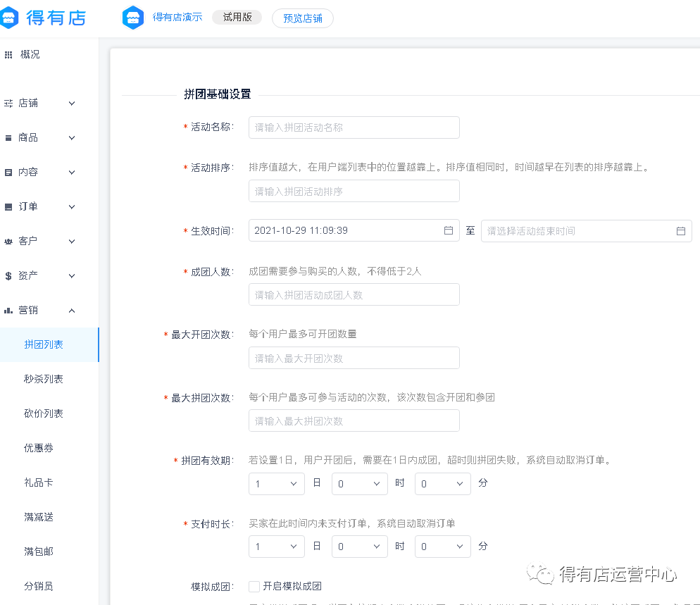Click the 商品 icon in the sidebar

coord(8,138)
